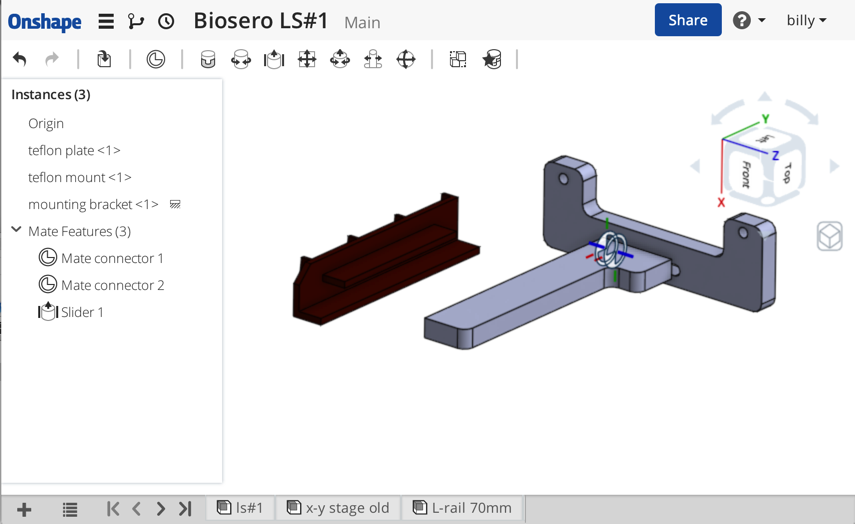
Task: Collapse the Mate Features (3) group
Action: coord(16,230)
